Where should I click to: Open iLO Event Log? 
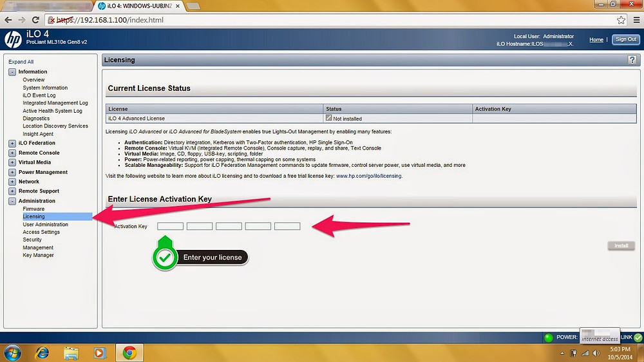click(x=39, y=95)
